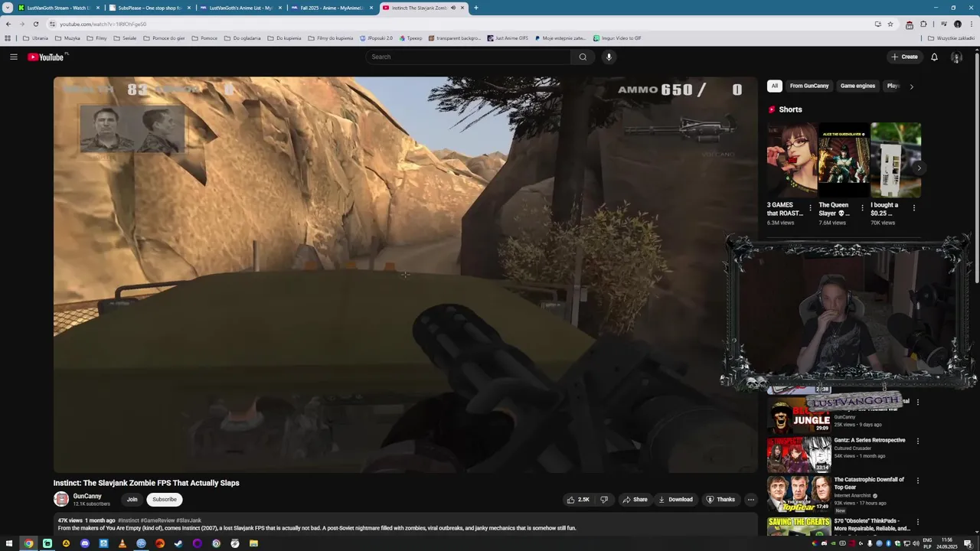Screen dimensions: 980x551
Task: Click the search magnifier button
Action: tap(583, 57)
